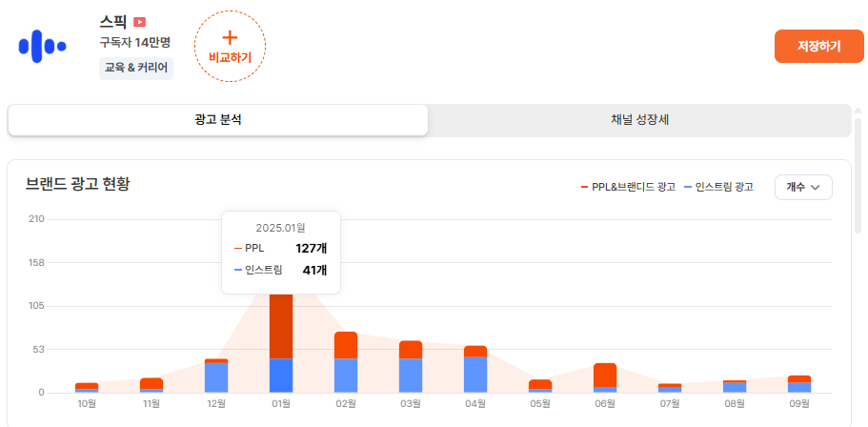Select the 교육 & 커리어 category tag
This screenshot has width=868, height=427.
pyautogui.click(x=136, y=69)
